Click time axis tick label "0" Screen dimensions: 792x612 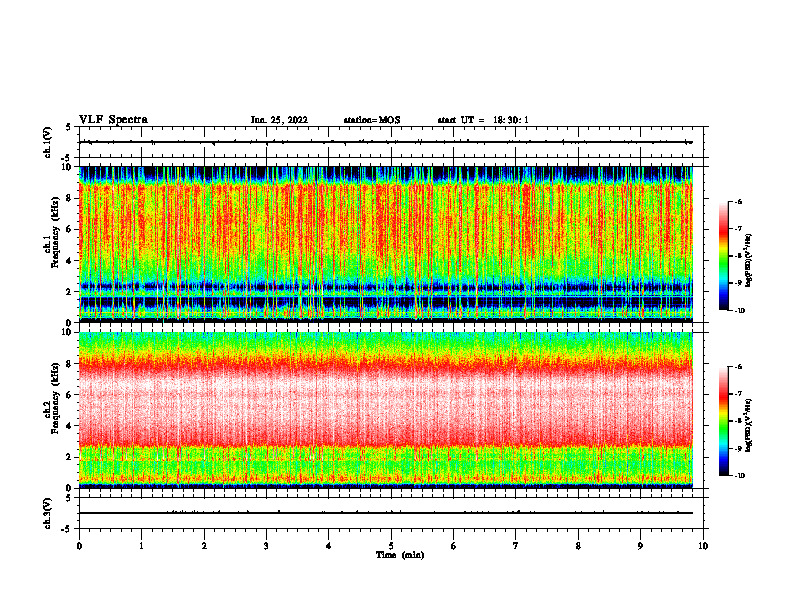pos(79,546)
